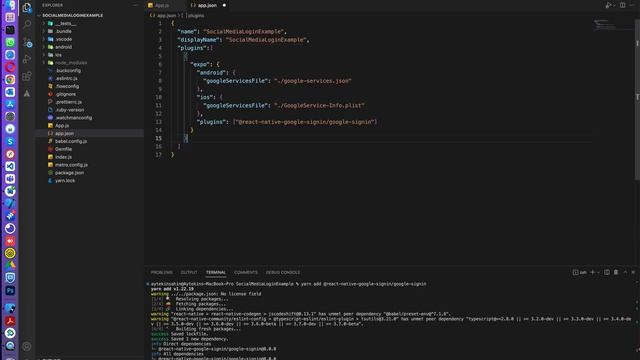Image resolution: width=640 pixels, height=360 pixels.
Task: Open Microsoft Teams from the dock
Action: click(x=10, y=179)
